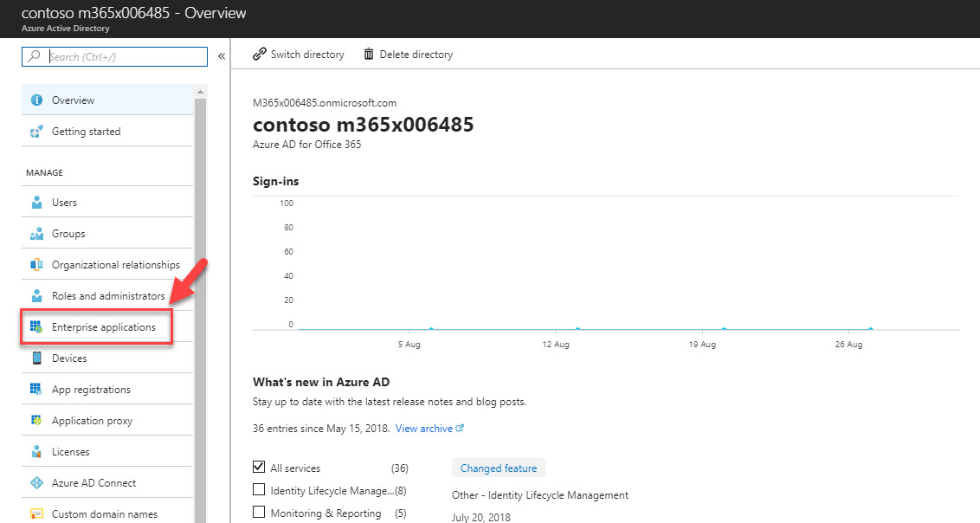Open Azure AD Connect in the sidebar
The image size is (980, 523).
pos(107,483)
